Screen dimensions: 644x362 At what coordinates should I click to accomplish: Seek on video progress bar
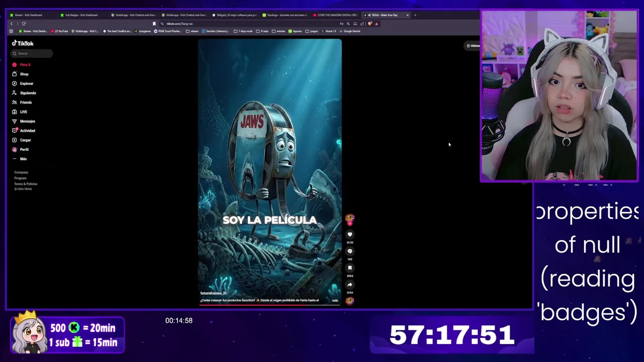tap(270, 305)
